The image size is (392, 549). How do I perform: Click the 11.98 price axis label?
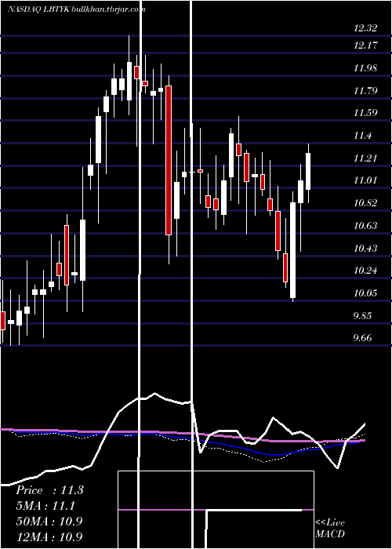(x=365, y=68)
